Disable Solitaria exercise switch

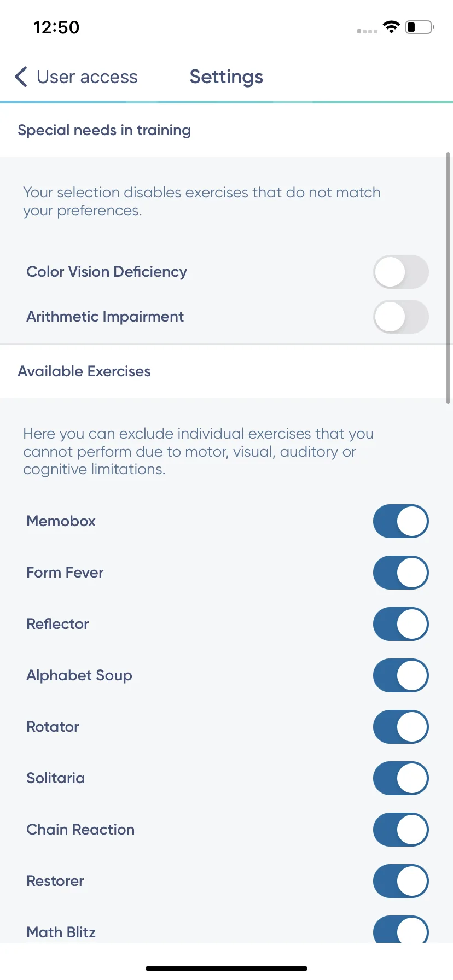coord(401,778)
